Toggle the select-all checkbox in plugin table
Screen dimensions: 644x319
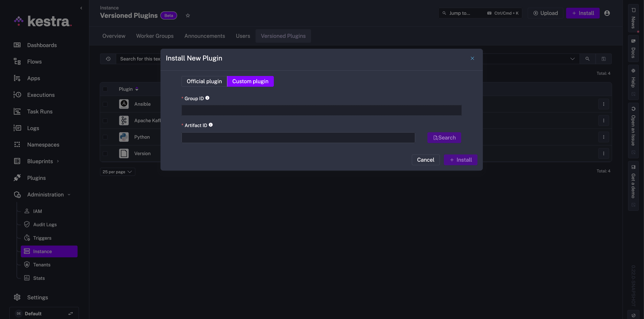click(105, 89)
